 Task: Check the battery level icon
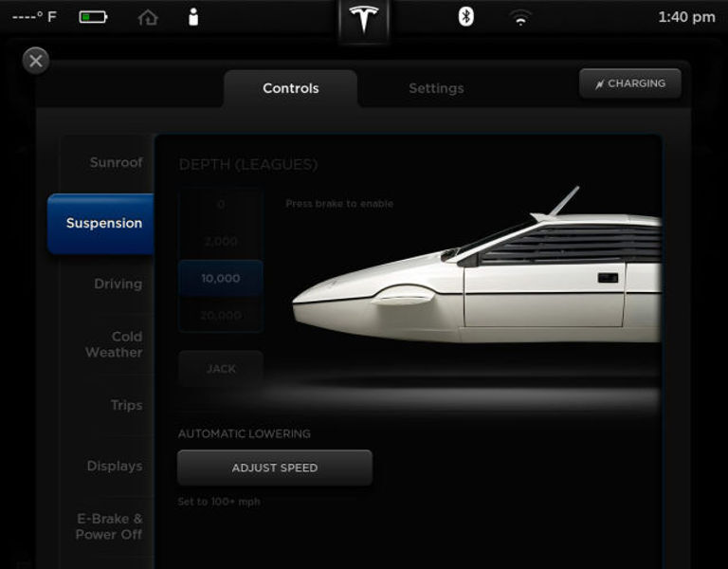pyautogui.click(x=93, y=17)
